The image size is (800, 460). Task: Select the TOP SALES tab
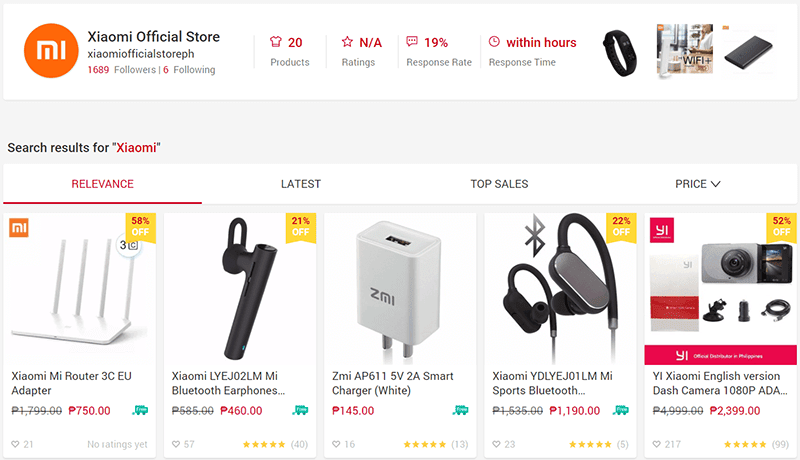(x=499, y=184)
